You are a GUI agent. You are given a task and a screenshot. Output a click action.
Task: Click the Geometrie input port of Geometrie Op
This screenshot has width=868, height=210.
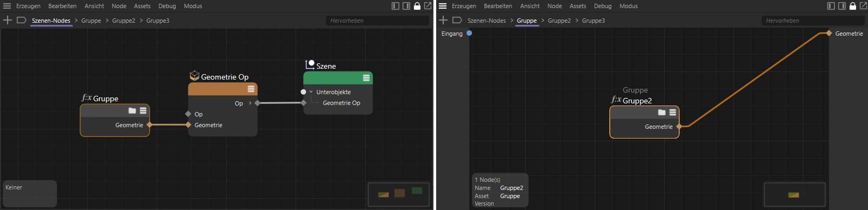[188, 125]
